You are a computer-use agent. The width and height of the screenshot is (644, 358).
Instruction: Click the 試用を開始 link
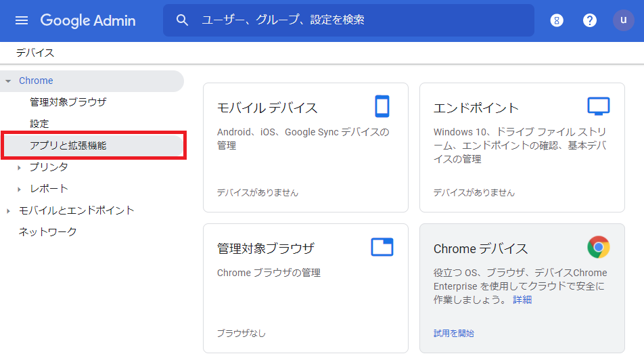[454, 334]
